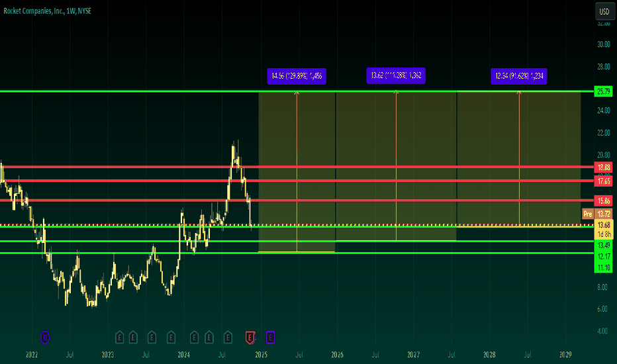
Task: Click the green 12.17 price label
Action: pos(604,257)
